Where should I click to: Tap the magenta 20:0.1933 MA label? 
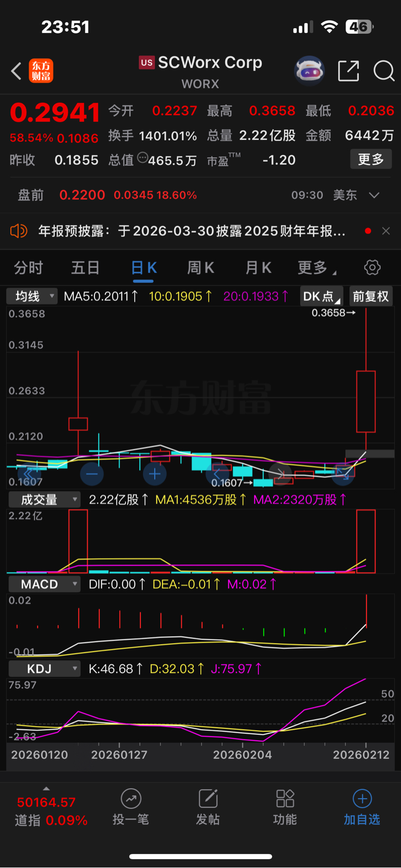tap(256, 296)
